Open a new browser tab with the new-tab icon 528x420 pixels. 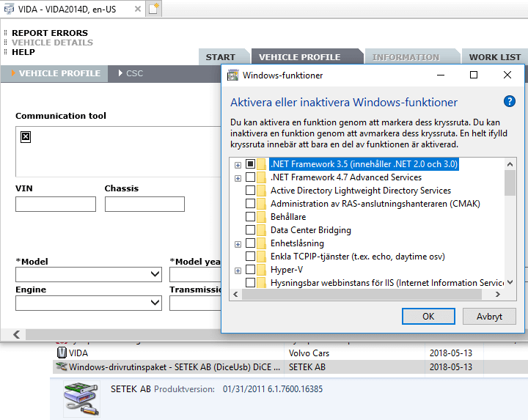pyautogui.click(x=154, y=8)
